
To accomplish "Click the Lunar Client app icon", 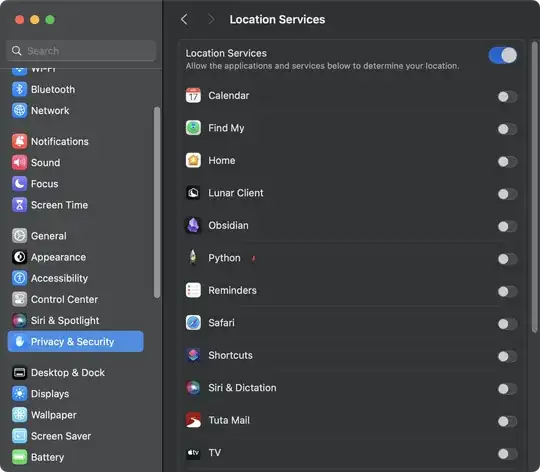I will [193, 193].
